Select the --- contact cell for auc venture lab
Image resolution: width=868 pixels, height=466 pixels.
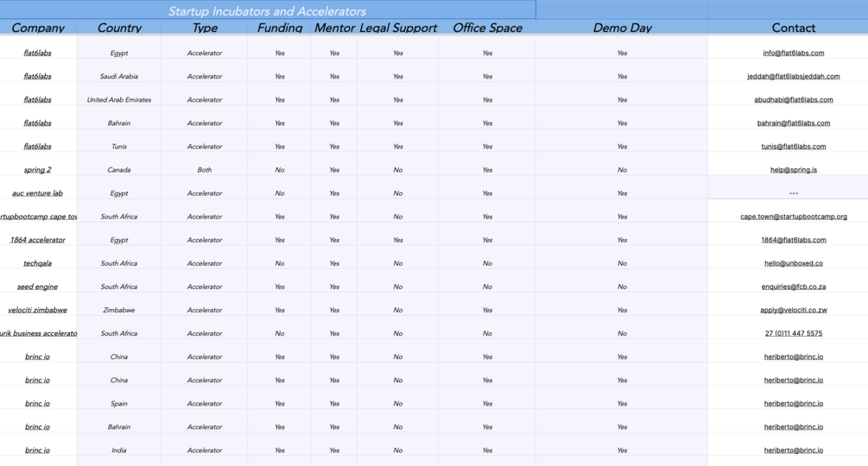tap(793, 193)
